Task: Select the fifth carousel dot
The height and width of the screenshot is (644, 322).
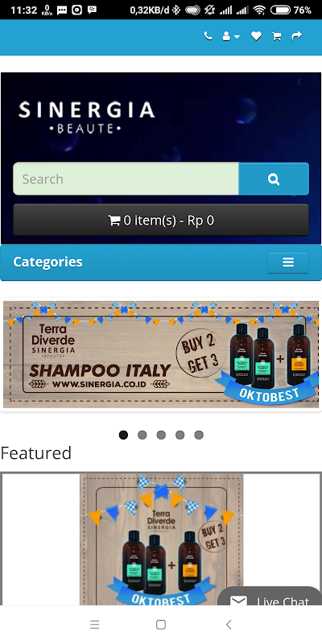Action: point(199,435)
